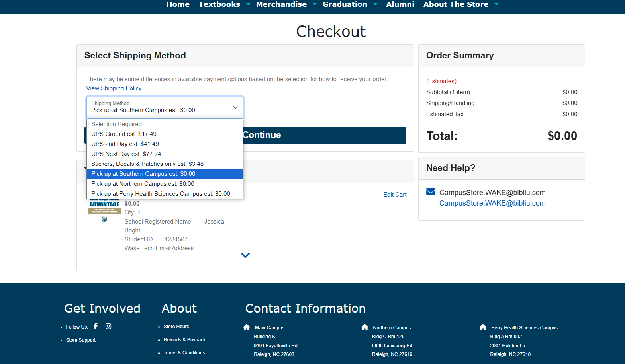Viewport: 625px width, 364px height.
Task: Click the Northern Campus home icon
Action: [x=364, y=327]
